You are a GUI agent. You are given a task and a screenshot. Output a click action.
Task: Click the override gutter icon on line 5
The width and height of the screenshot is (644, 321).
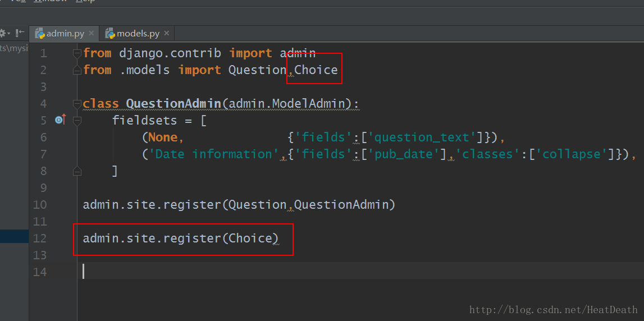point(61,120)
